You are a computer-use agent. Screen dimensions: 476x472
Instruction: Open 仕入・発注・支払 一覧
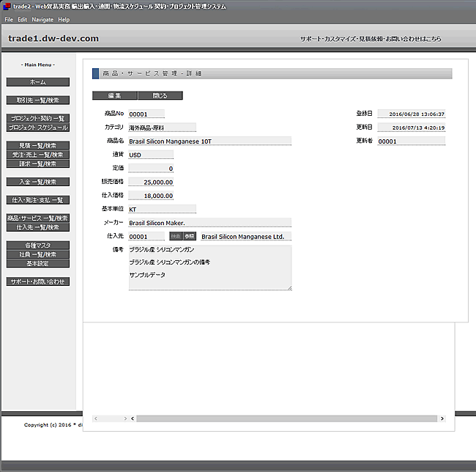pyautogui.click(x=38, y=200)
